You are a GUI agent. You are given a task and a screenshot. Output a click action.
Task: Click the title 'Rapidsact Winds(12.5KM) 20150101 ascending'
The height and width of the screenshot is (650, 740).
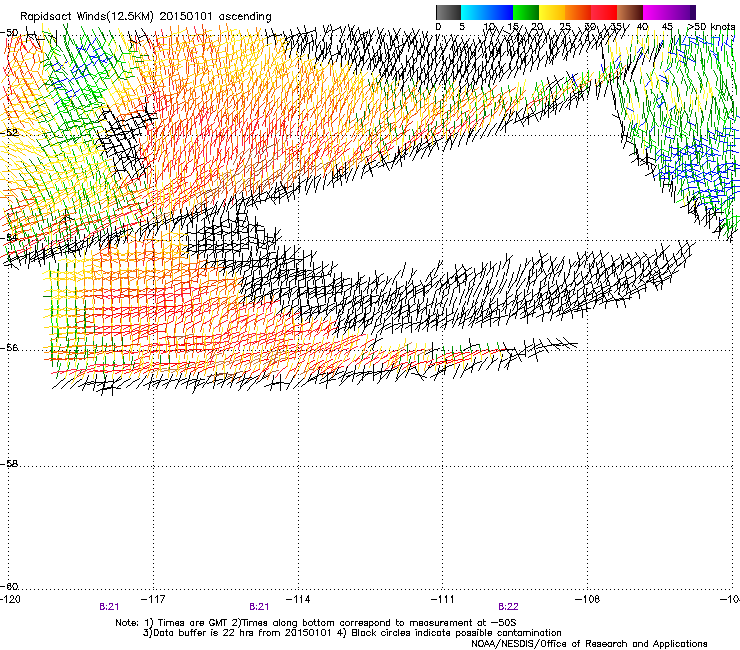tap(146, 17)
